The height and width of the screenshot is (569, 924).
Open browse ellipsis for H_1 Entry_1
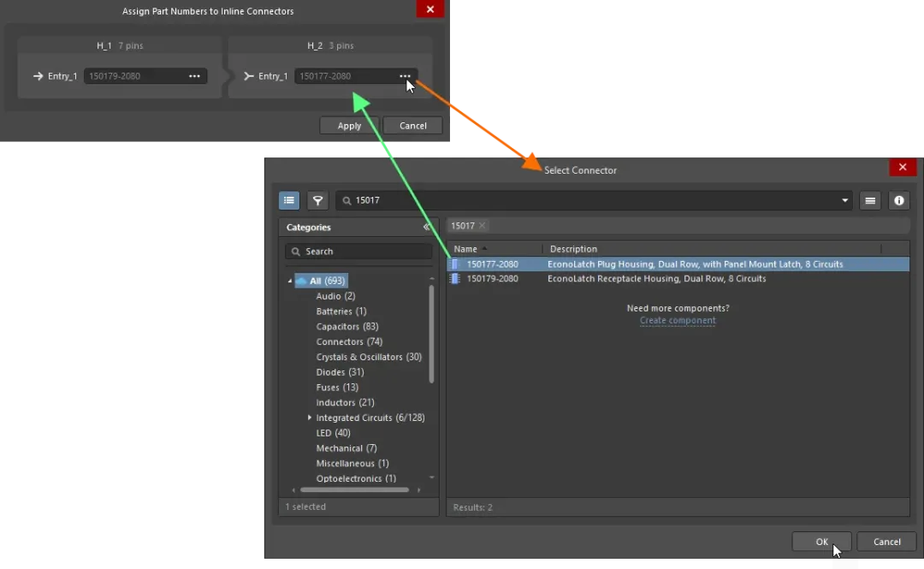click(194, 76)
